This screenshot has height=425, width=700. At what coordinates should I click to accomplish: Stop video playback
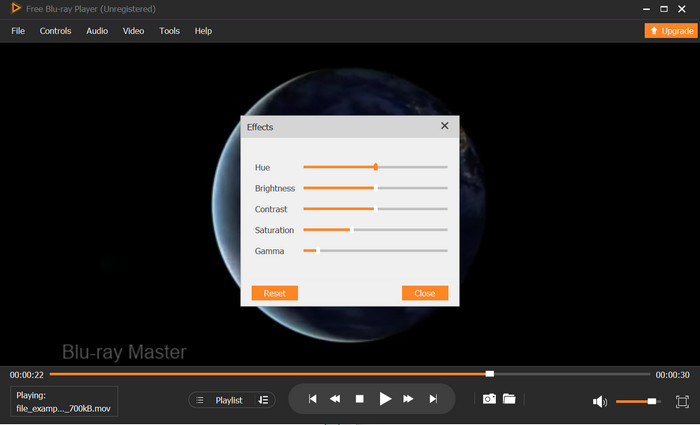click(359, 399)
